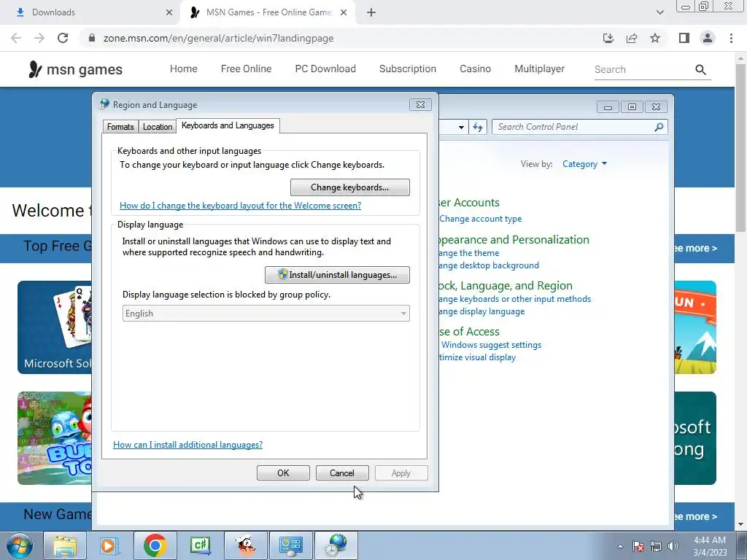Open 'How can I install additional languages?' link
Image resolution: width=747 pixels, height=560 pixels.
(x=187, y=444)
